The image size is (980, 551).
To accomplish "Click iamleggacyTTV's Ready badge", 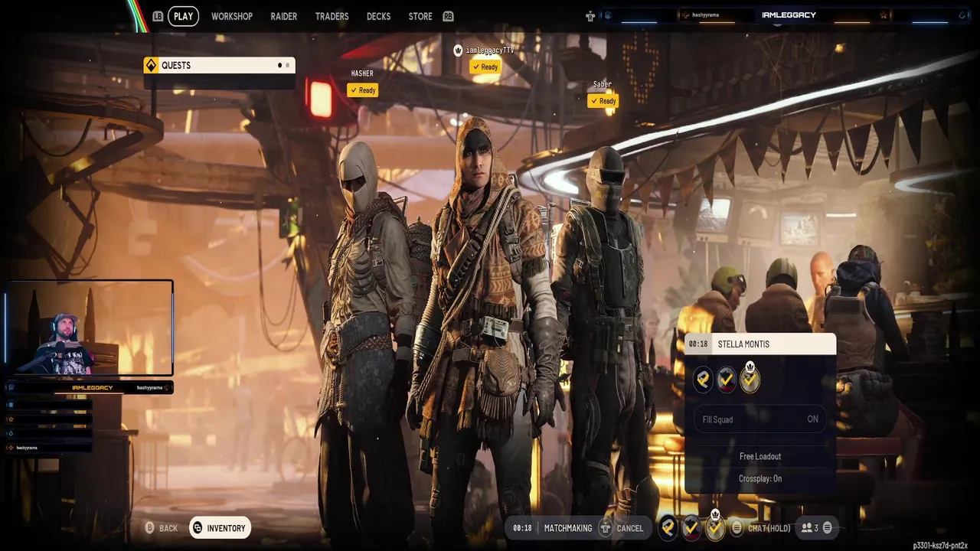I will (485, 67).
